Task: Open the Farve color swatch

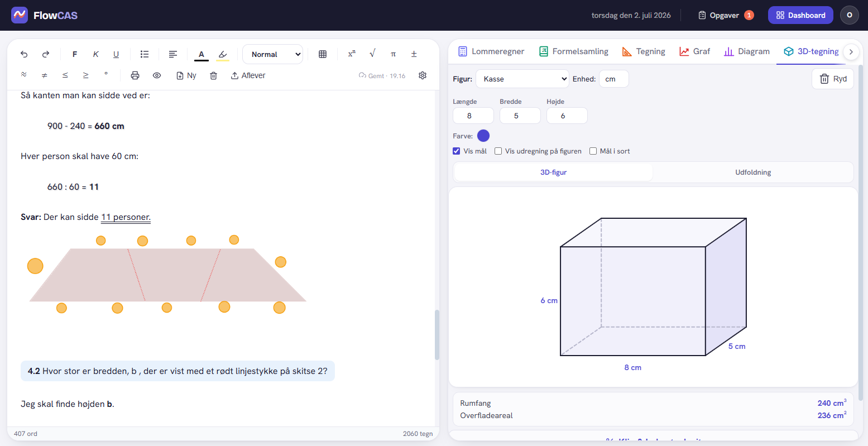Action: tap(483, 136)
